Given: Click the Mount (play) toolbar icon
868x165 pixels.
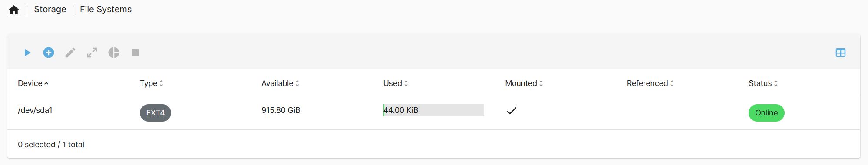Looking at the screenshot, I should coord(27,53).
